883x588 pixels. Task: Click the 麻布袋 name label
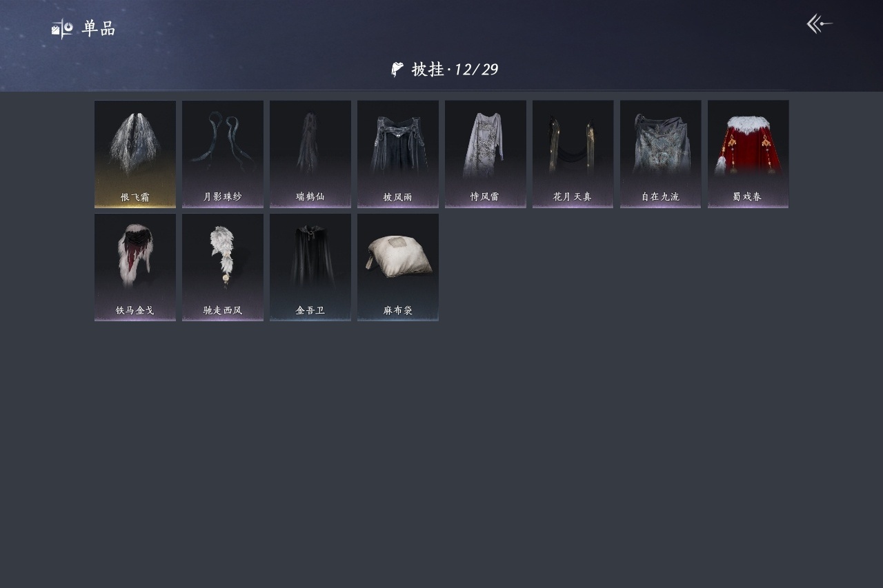398,311
